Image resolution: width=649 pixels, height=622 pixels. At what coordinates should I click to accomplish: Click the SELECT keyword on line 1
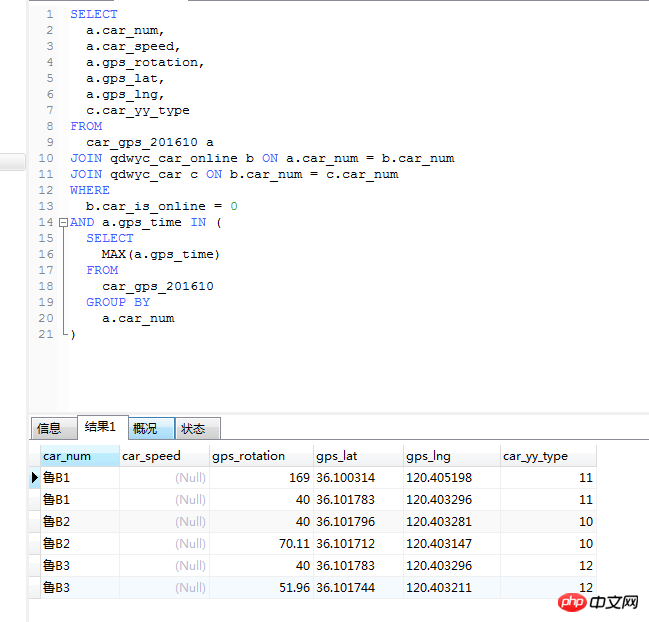click(x=94, y=14)
